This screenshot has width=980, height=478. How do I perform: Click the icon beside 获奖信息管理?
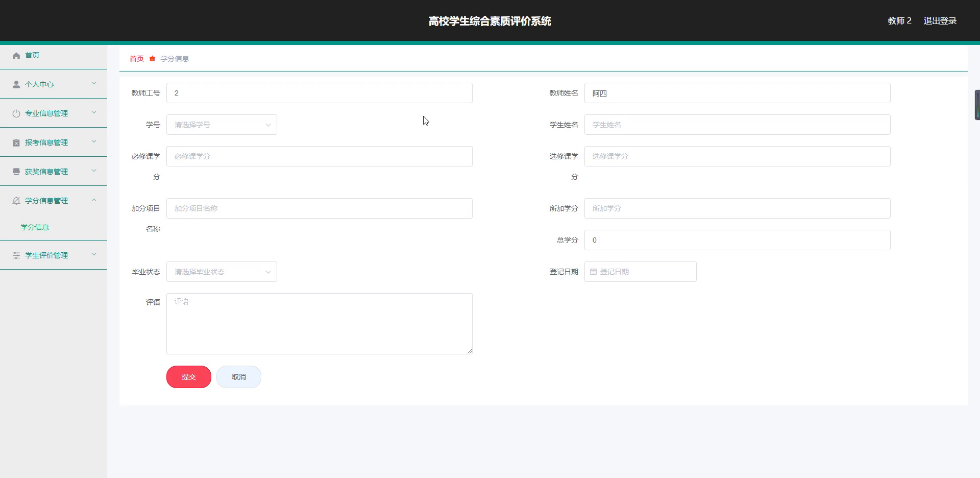(x=16, y=172)
